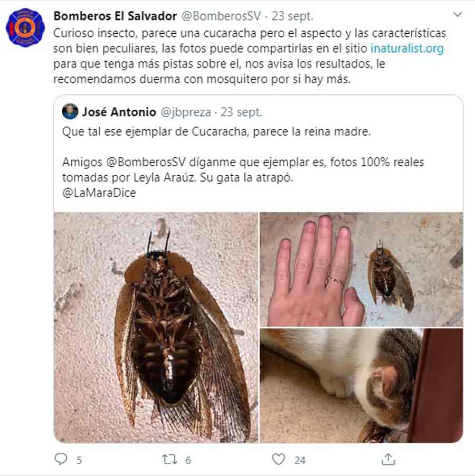Open the large cockroach close-up photo
This screenshot has width=475, height=476.
point(156,327)
